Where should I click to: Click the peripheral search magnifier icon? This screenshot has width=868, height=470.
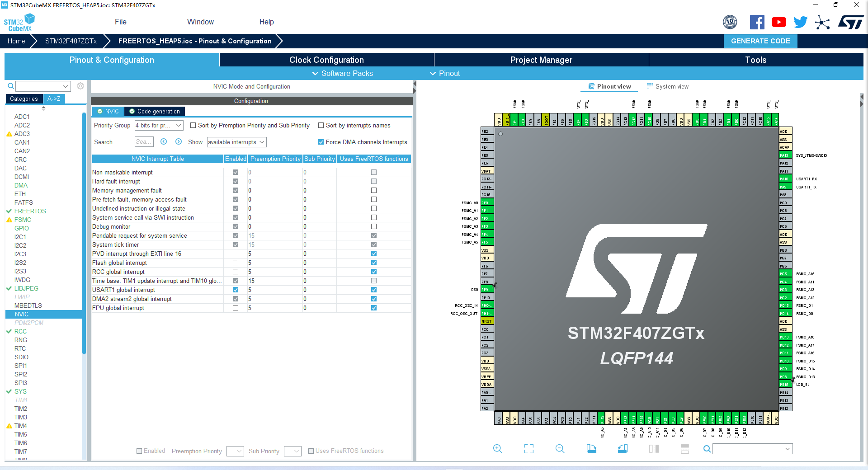11,86
